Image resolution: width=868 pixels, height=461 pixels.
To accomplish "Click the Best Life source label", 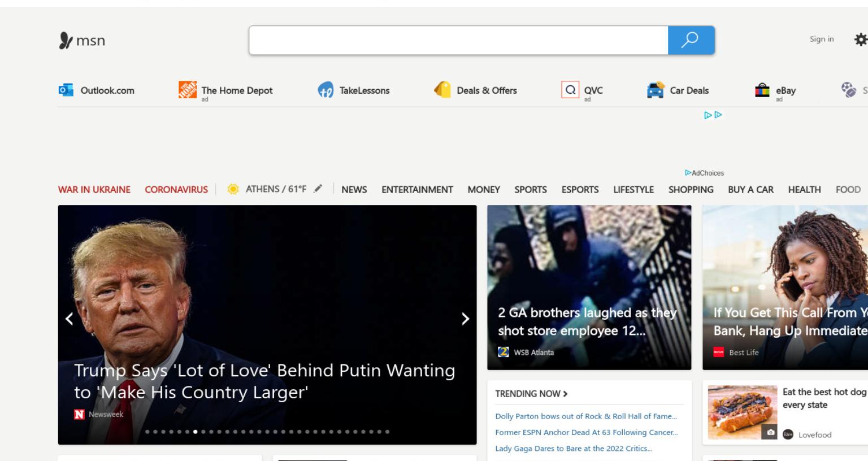I will pos(744,353).
